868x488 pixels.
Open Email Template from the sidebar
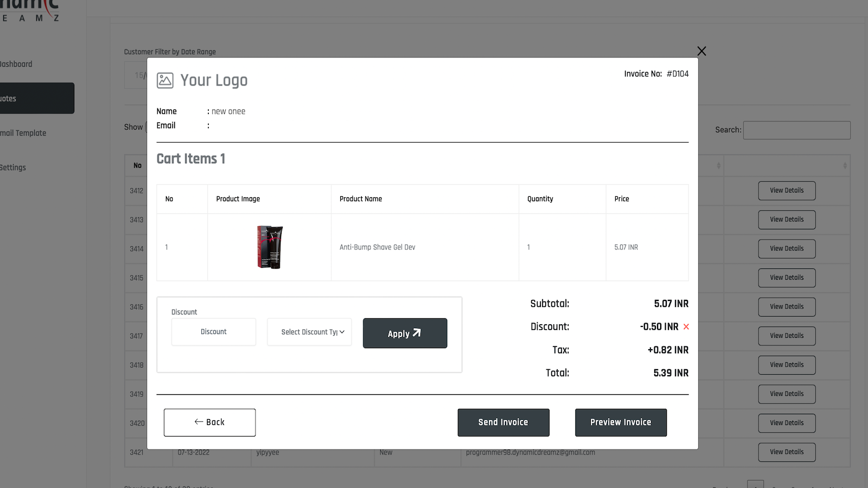(23, 133)
